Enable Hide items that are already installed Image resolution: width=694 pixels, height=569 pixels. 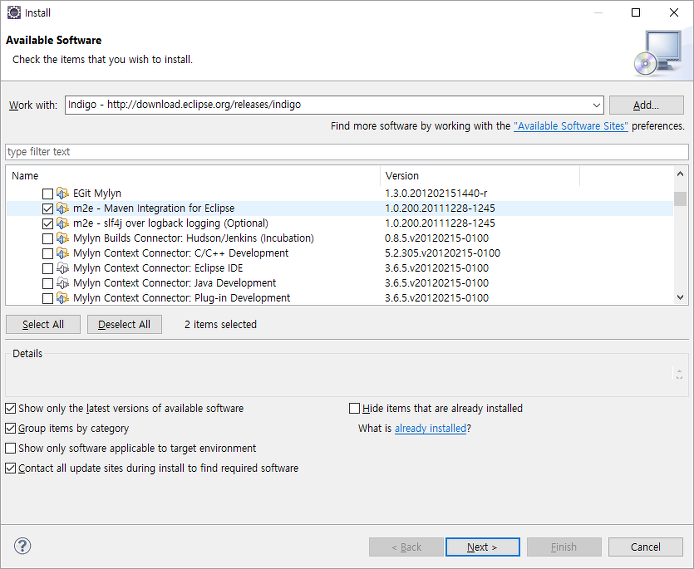click(355, 408)
